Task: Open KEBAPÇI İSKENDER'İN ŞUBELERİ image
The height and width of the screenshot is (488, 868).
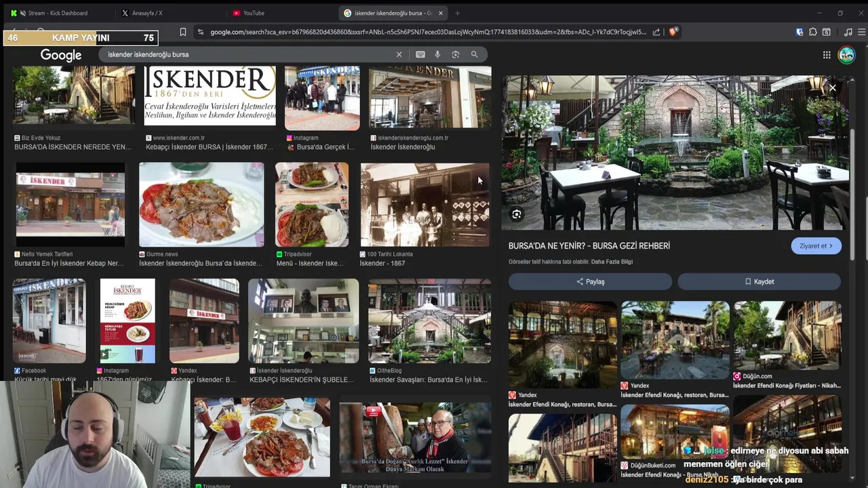Action: coord(303,321)
